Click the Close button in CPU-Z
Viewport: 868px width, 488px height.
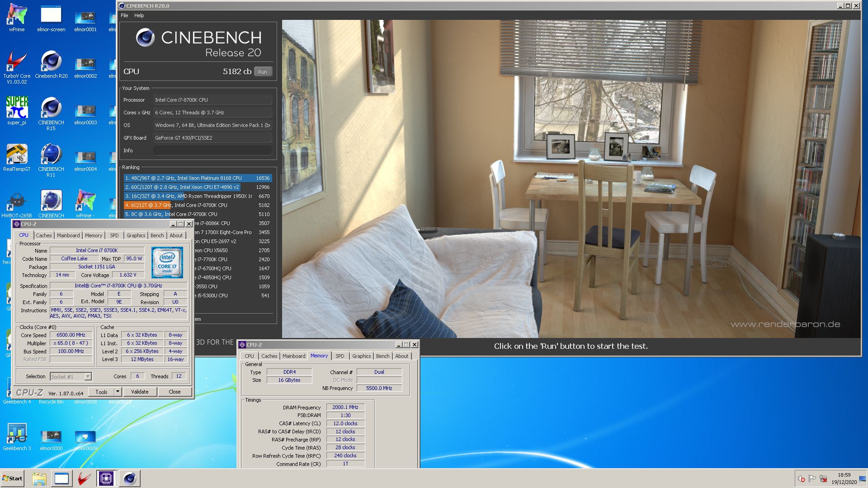175,392
